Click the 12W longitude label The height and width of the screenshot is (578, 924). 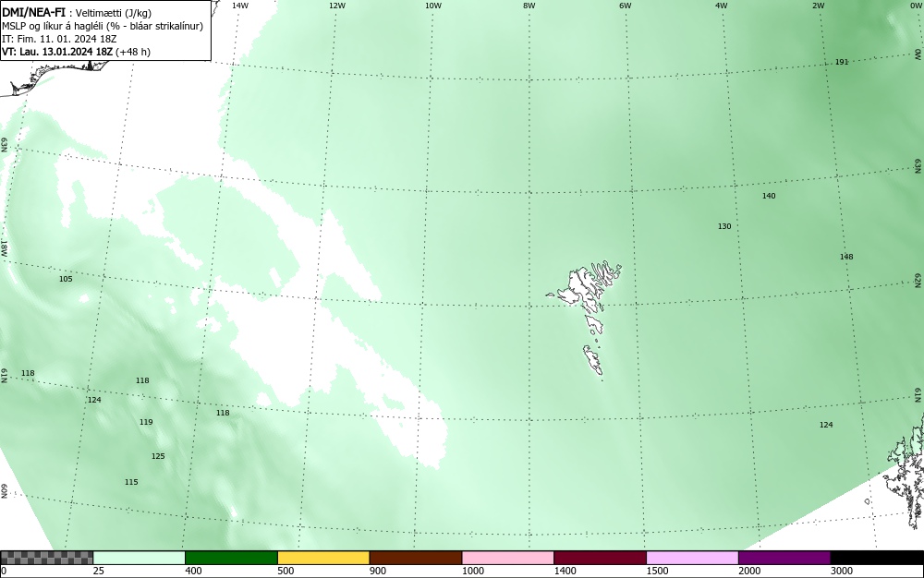coord(336,6)
